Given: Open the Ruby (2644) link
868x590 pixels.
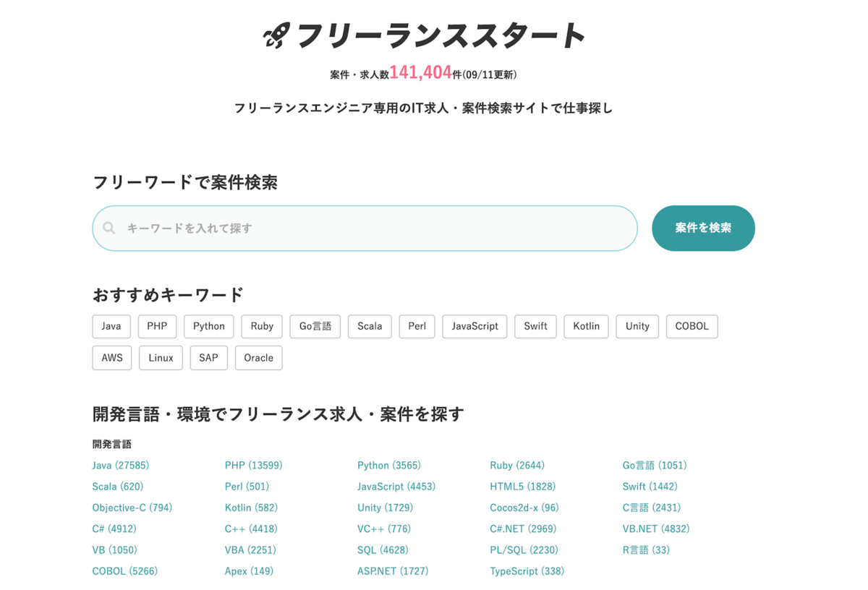Looking at the screenshot, I should coord(517,466).
